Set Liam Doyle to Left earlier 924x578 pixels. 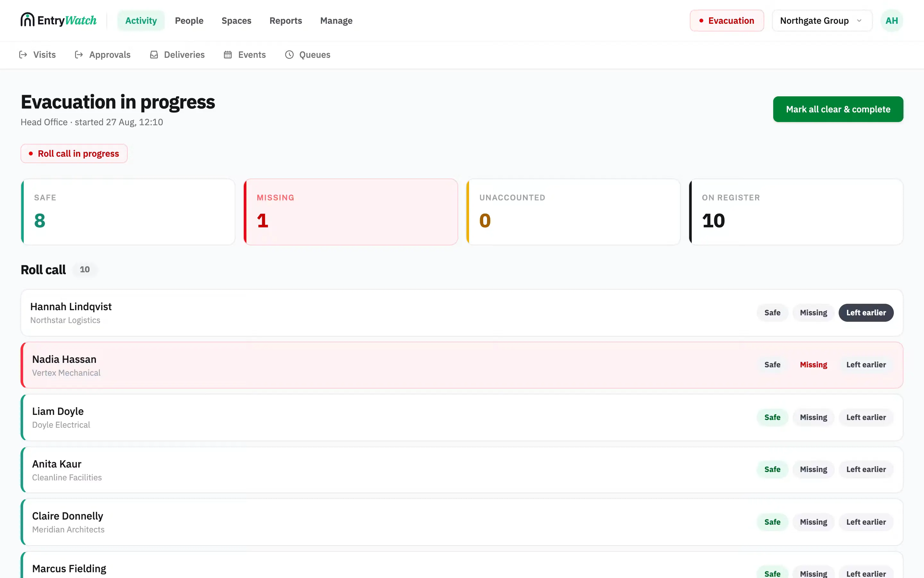tap(866, 417)
